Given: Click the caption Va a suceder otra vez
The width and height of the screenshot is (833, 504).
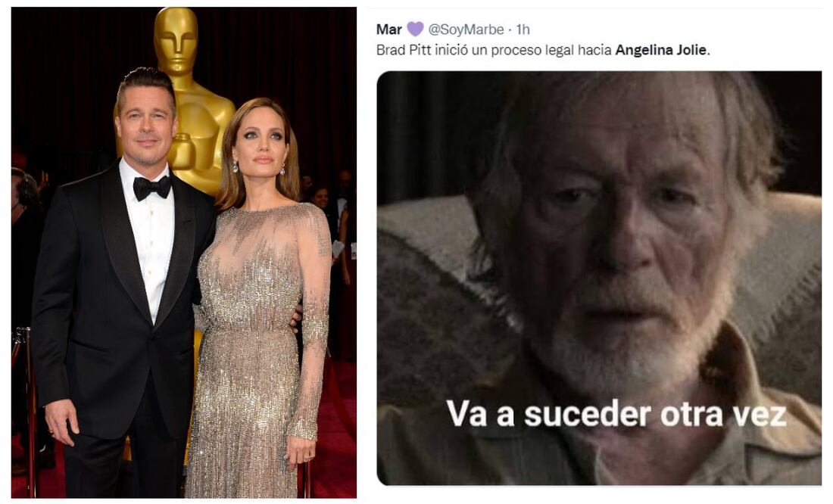Looking at the screenshot, I should (616, 414).
